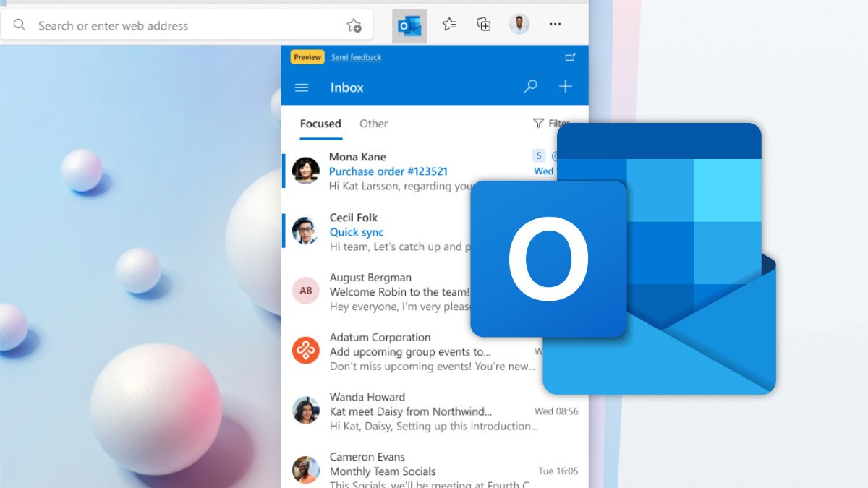Open the add-to-favorites dropdown in the address bar
Screen dimensions: 868x488
[354, 25]
